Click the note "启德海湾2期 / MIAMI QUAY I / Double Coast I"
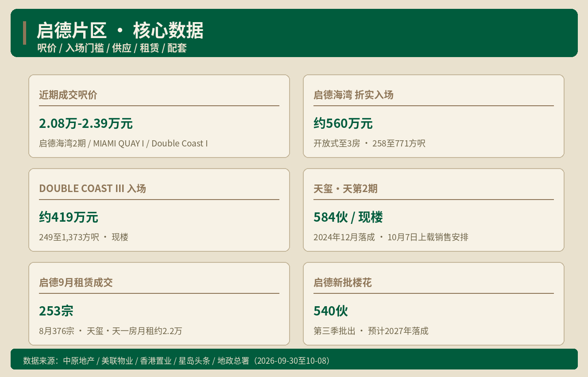 (123, 143)
